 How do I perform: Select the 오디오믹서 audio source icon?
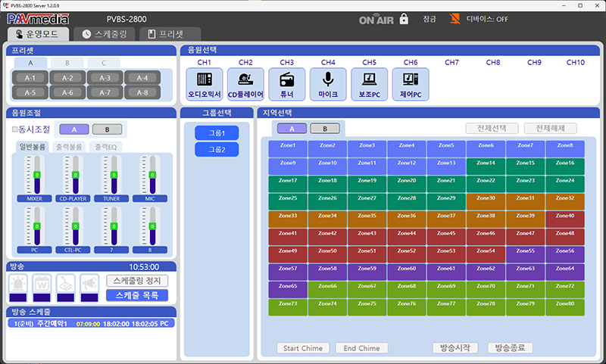[204, 84]
